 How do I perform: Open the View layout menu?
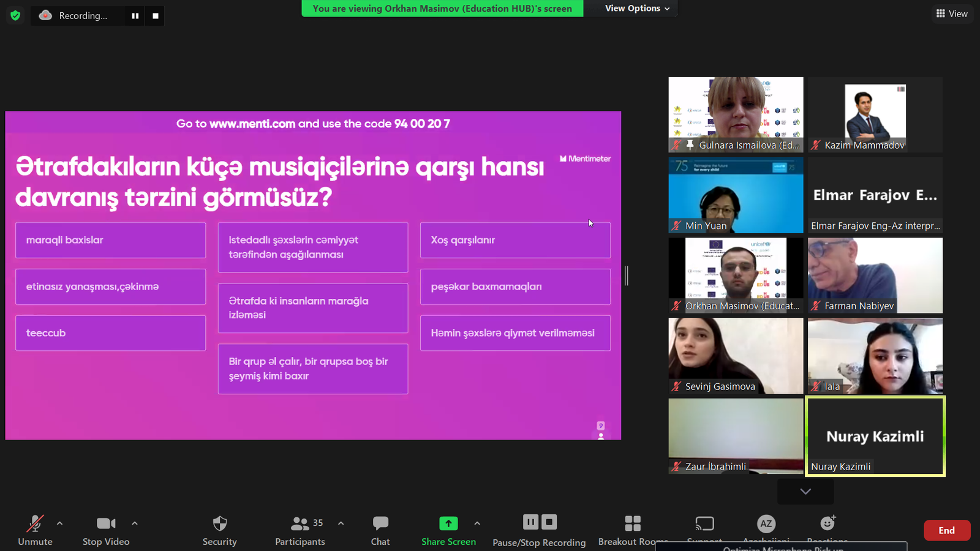pos(952,13)
